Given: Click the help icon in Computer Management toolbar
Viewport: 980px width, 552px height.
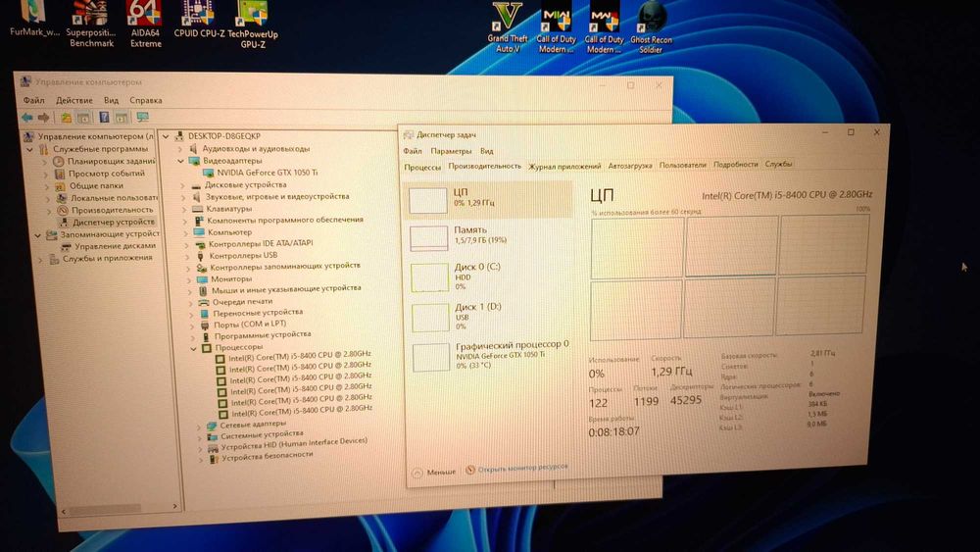Looking at the screenshot, I should tap(104, 117).
